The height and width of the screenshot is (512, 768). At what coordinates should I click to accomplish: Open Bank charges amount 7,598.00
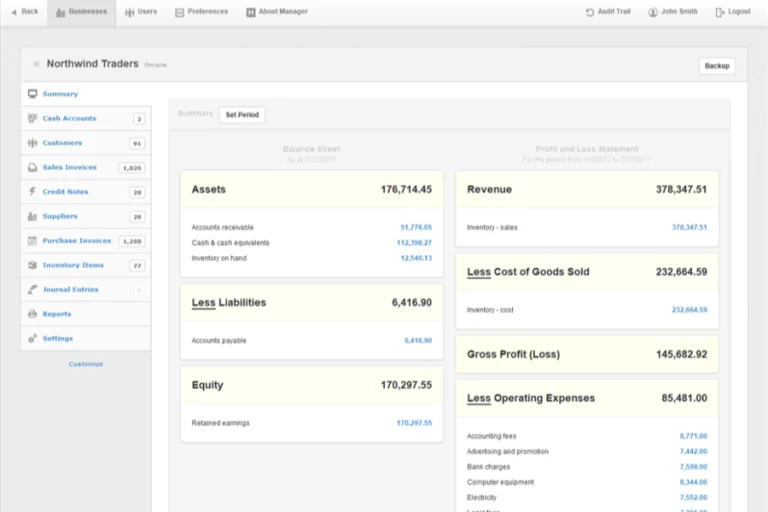[x=693, y=467]
